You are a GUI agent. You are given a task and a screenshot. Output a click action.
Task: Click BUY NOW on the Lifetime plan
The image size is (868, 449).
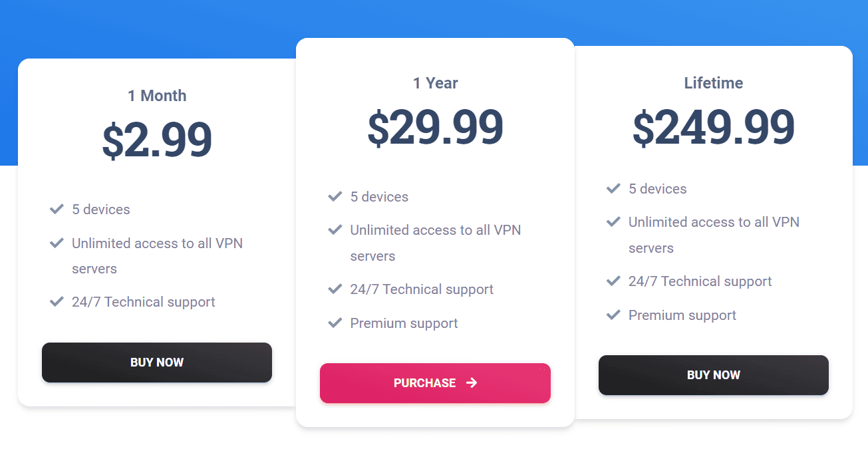pyautogui.click(x=713, y=374)
